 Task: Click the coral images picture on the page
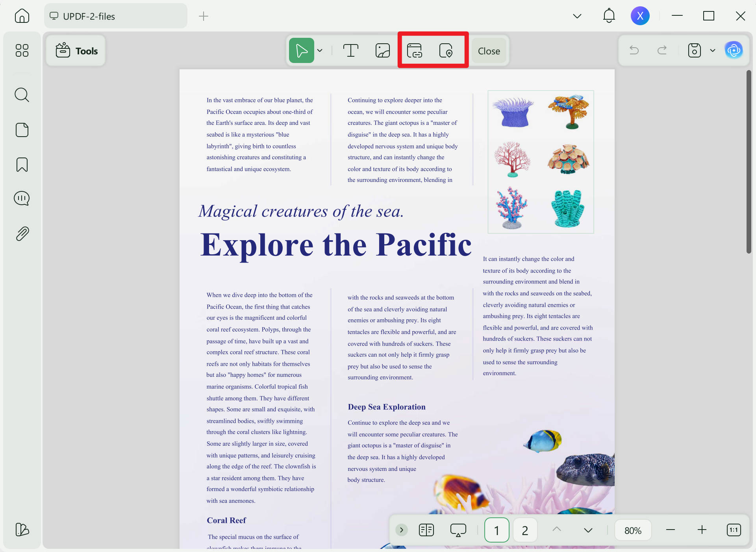(541, 162)
